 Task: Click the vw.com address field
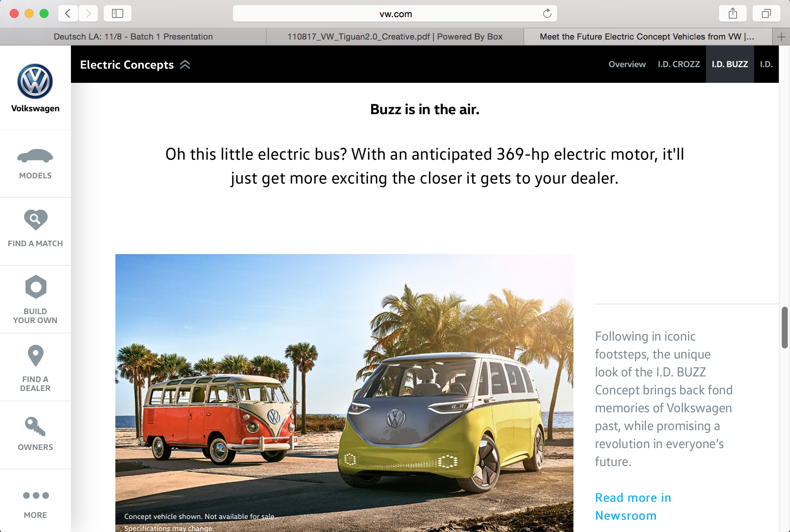click(x=395, y=14)
